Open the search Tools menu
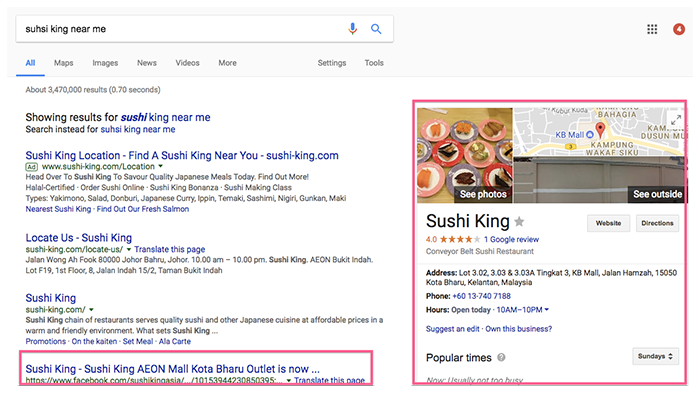The height and width of the screenshot is (393, 700). [x=374, y=63]
